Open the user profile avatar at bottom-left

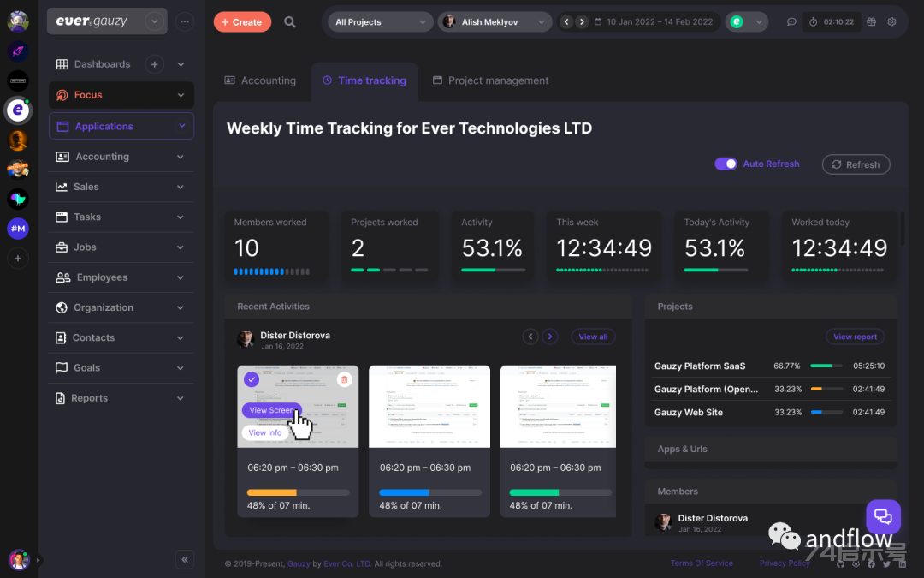pyautogui.click(x=19, y=560)
